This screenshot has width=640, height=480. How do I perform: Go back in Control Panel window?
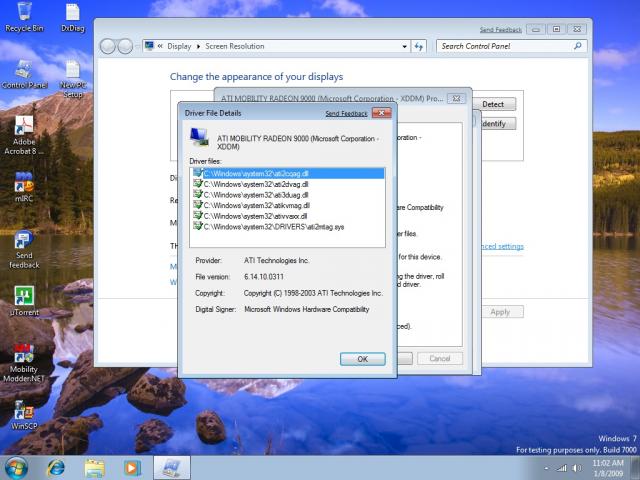point(107,46)
